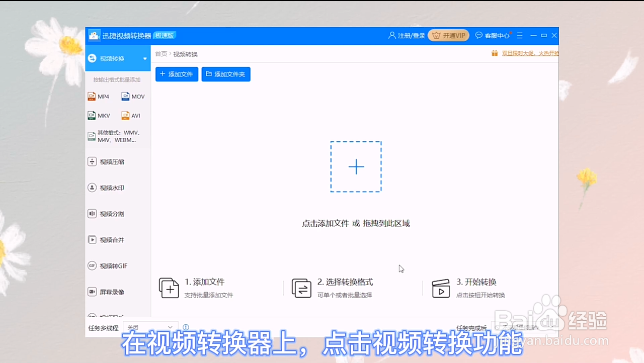Open the 视频转换 sidebar section
The height and width of the screenshot is (363, 644).
pyautogui.click(x=118, y=58)
